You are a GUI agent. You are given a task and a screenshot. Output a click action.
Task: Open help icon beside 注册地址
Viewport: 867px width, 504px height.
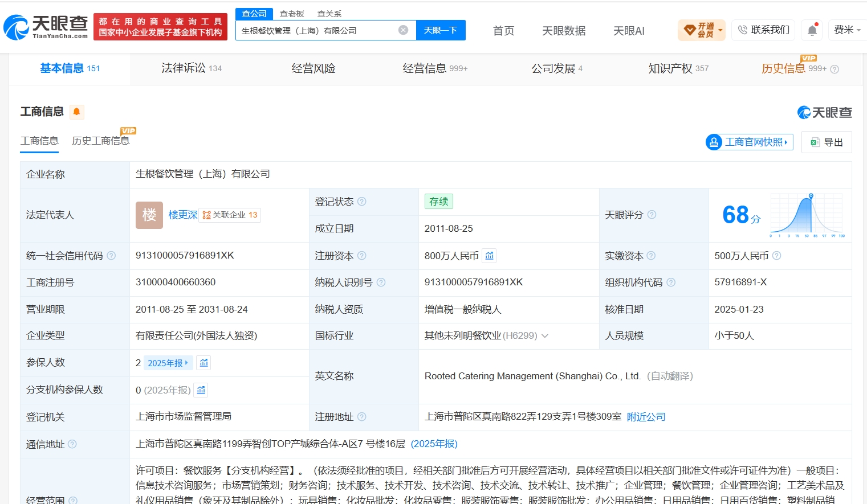tap(362, 417)
